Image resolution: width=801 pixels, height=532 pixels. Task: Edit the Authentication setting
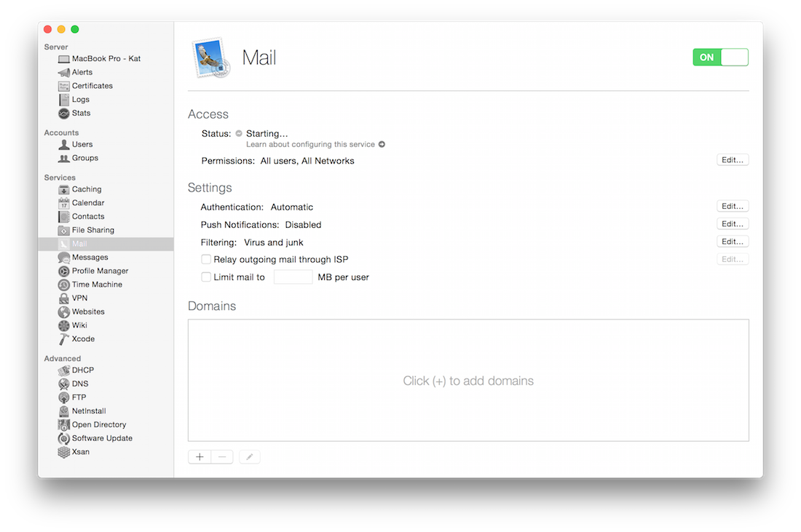(733, 206)
